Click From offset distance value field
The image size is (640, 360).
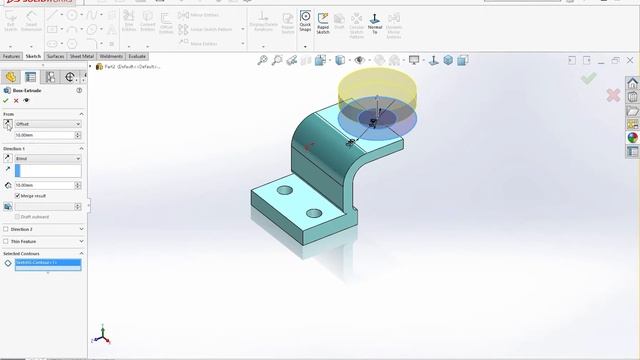coord(44,135)
